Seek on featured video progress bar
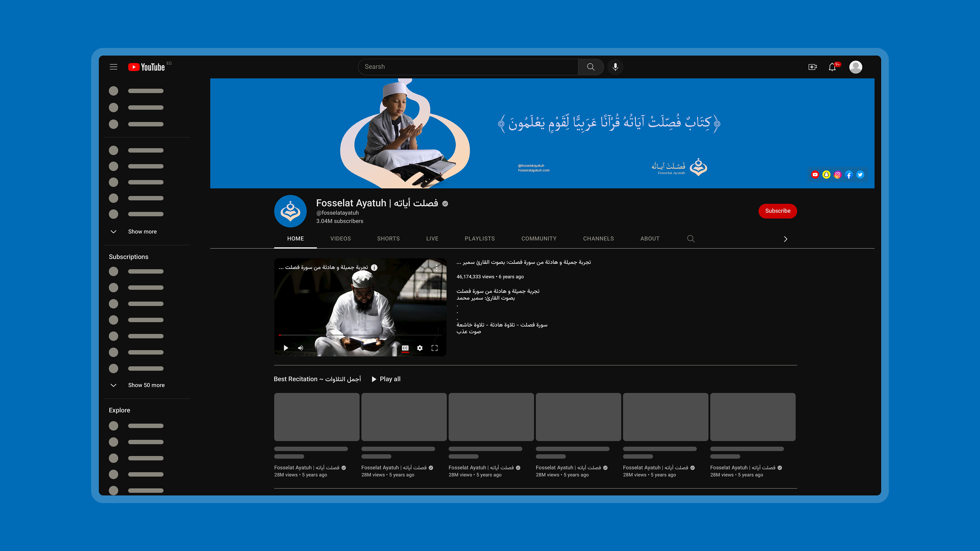980x551 pixels. [360, 335]
